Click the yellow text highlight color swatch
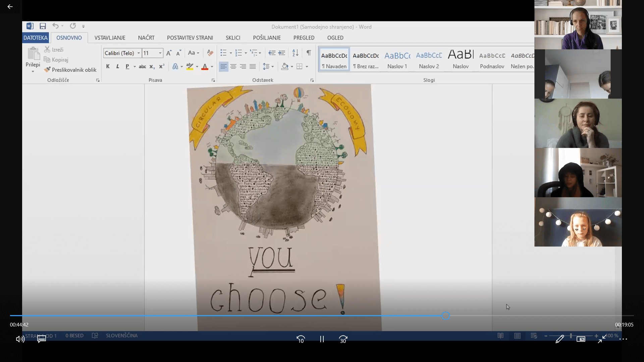The width and height of the screenshot is (644, 362). pos(190,66)
